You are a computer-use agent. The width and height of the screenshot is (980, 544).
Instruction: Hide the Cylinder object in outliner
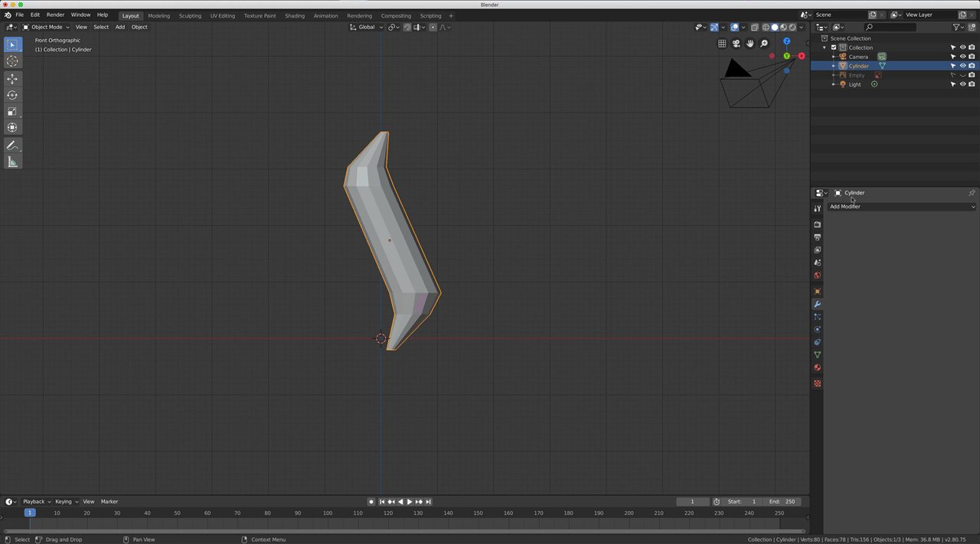pyautogui.click(x=962, y=66)
